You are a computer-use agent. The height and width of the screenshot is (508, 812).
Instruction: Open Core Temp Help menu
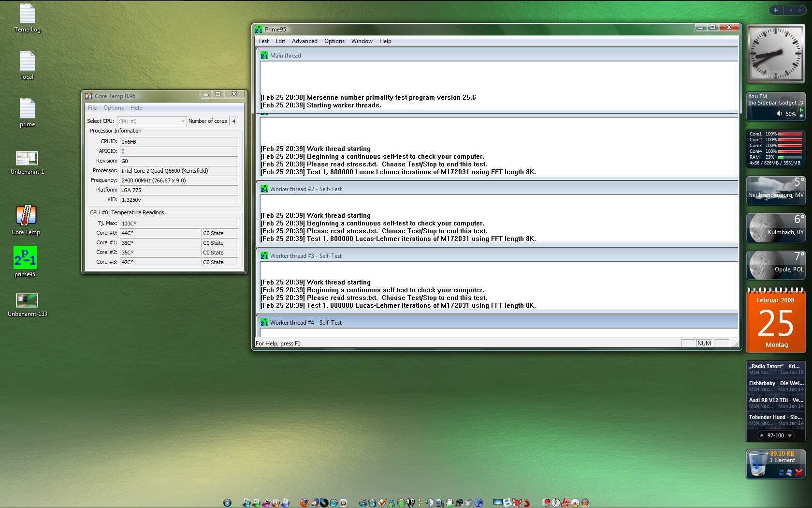point(136,108)
